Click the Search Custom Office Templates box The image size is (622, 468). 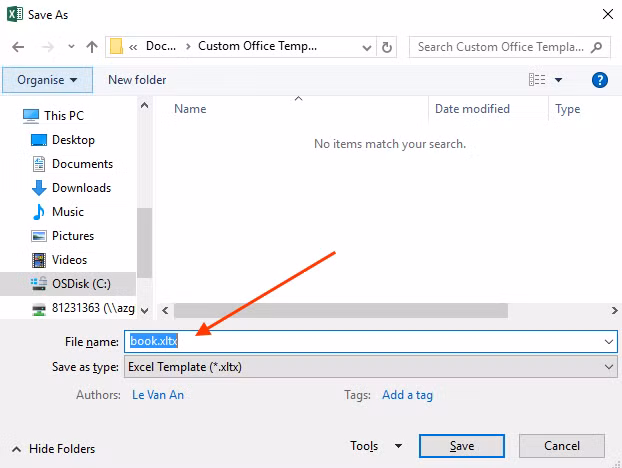pyautogui.click(x=500, y=47)
